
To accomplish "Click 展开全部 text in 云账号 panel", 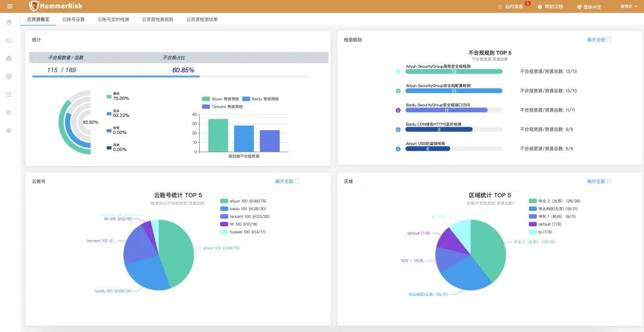I will [x=284, y=181].
